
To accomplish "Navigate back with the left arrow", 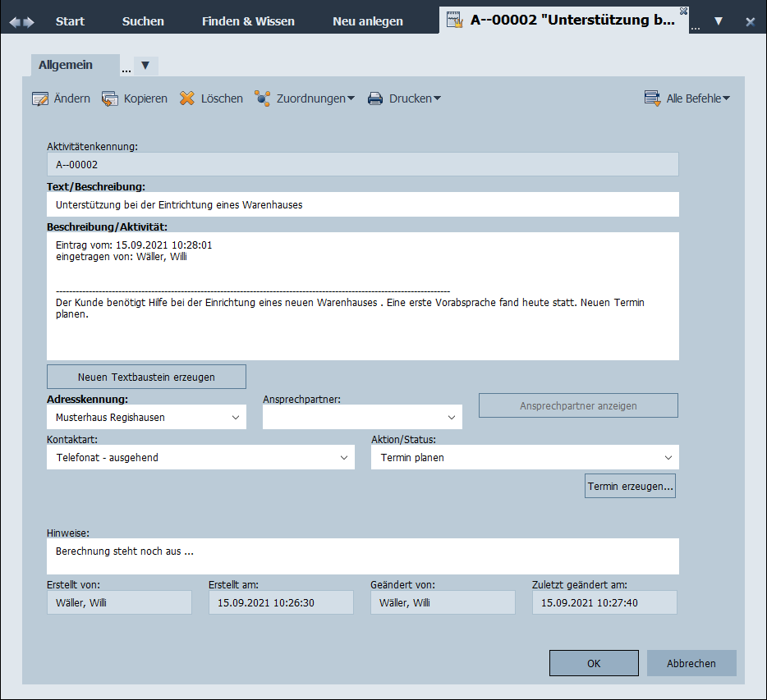I will point(15,22).
